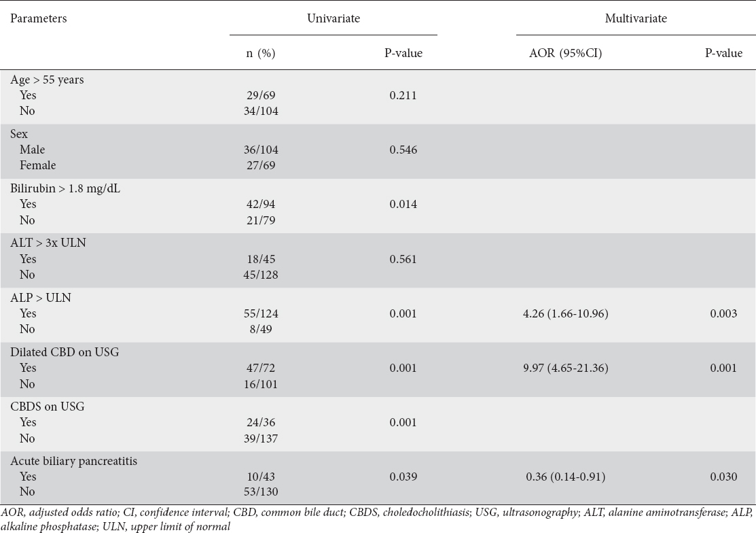The width and height of the screenshot is (756, 533).
Task: Click the n (%) subheader
Action: coord(261,53)
